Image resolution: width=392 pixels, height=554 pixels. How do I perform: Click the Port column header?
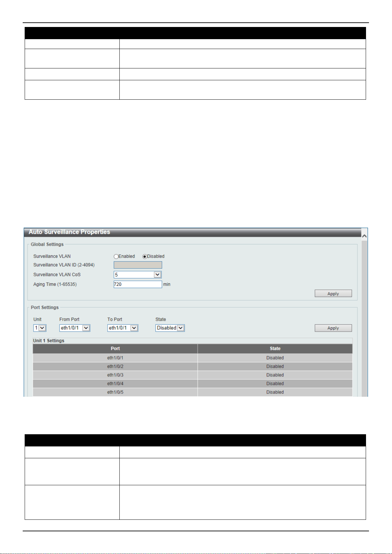pyautogui.click(x=115, y=349)
